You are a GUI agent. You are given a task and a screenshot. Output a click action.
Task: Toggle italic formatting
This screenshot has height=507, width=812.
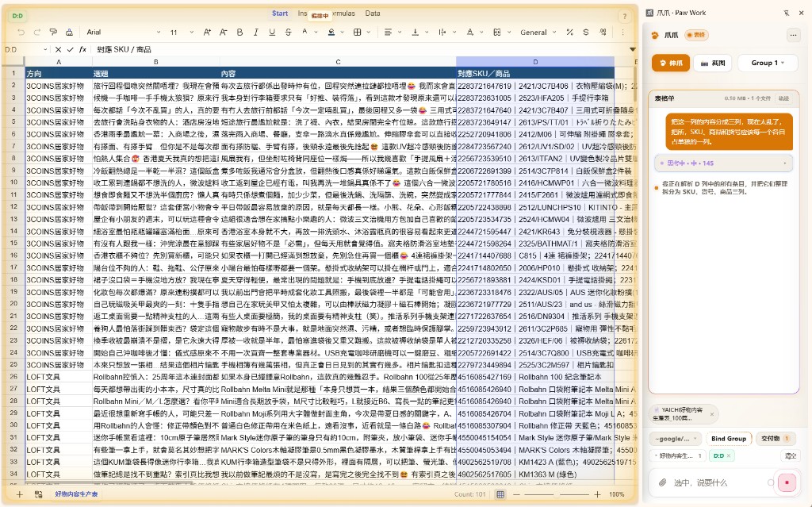click(x=256, y=33)
